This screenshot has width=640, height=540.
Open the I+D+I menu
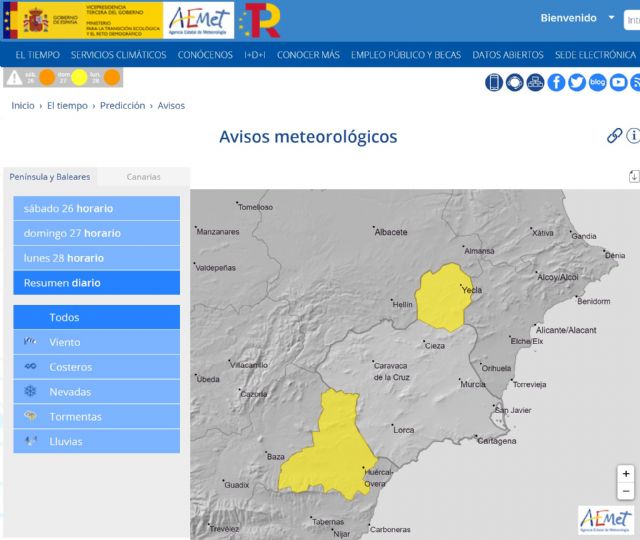pyautogui.click(x=255, y=55)
